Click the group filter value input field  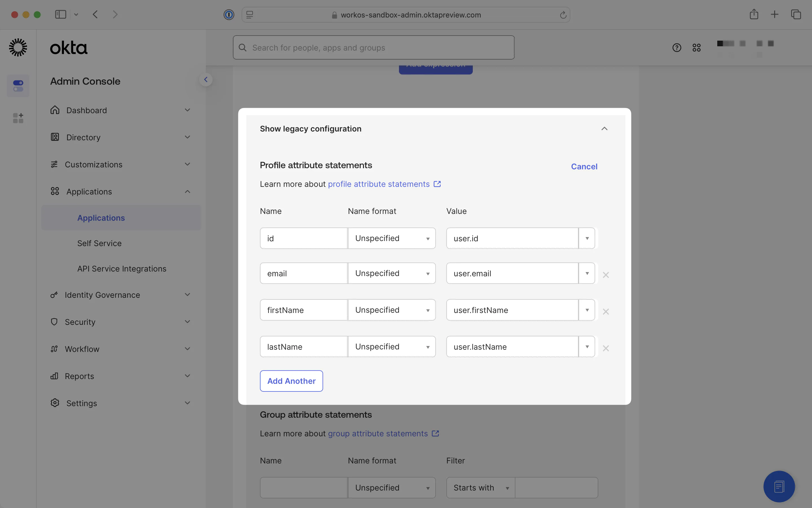point(556,487)
